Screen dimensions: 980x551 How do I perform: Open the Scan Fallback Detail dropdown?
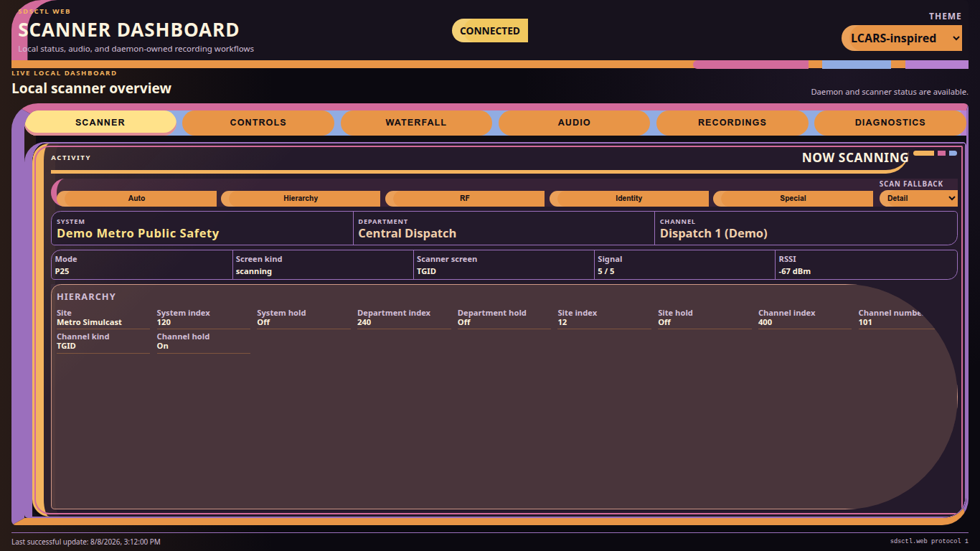tap(918, 198)
